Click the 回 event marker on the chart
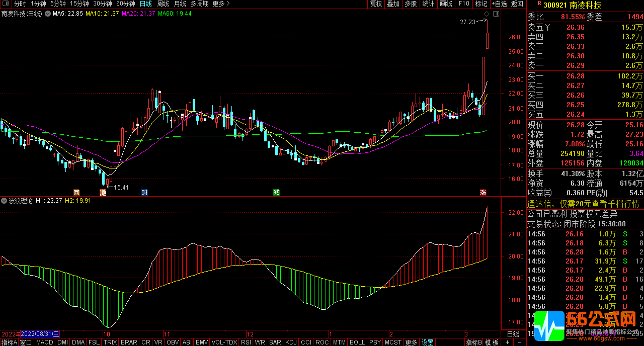The image size is (644, 346). pos(76,192)
